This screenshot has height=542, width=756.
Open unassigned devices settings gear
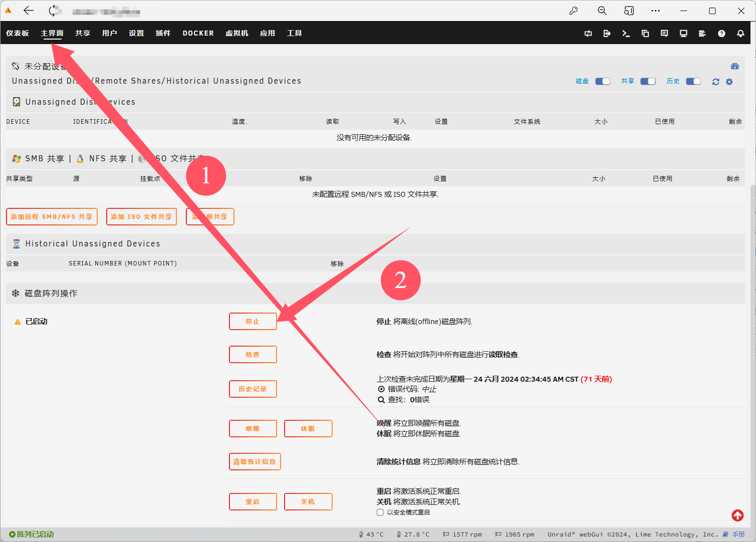tap(729, 82)
